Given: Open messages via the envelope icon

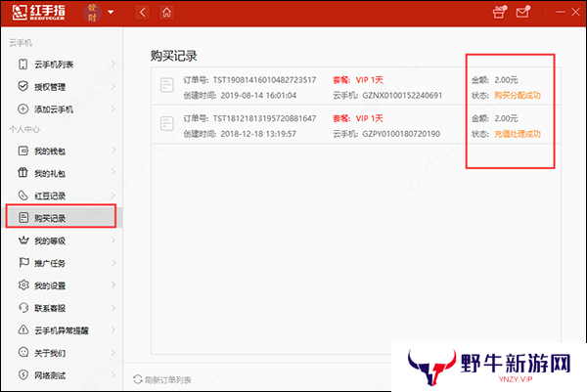Looking at the screenshot, I should tap(522, 12).
